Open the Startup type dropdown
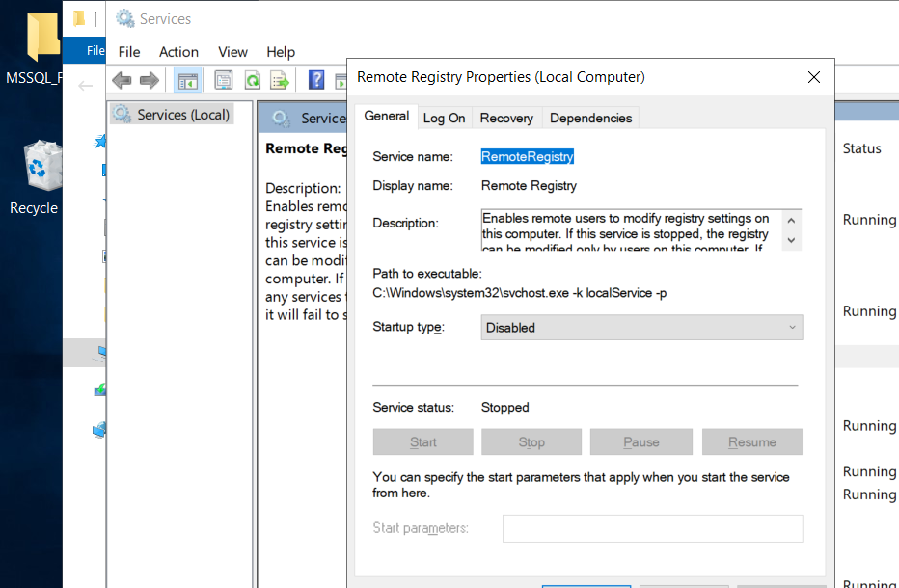The width and height of the screenshot is (899, 588). (641, 327)
